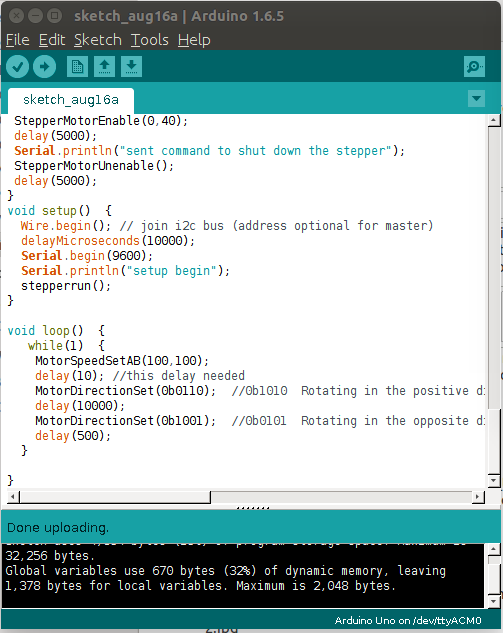Open the Sketch menu
Screen dimensions: 503x633
coord(98,40)
